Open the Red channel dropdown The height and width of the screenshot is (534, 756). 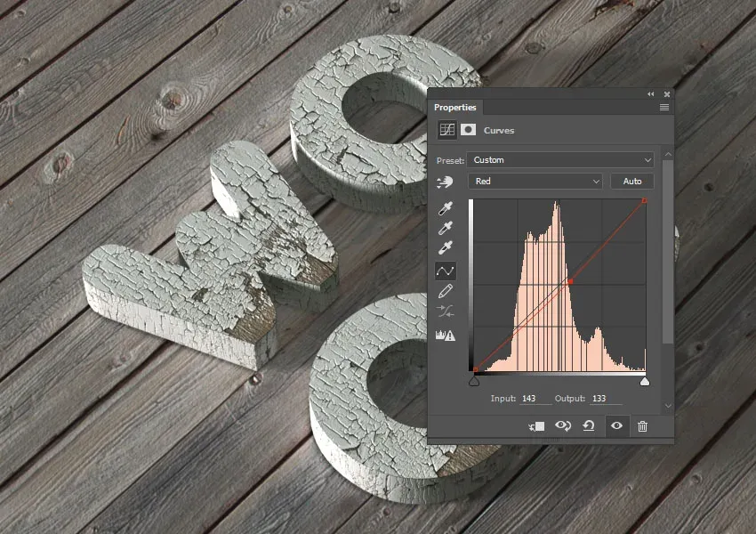[535, 182]
